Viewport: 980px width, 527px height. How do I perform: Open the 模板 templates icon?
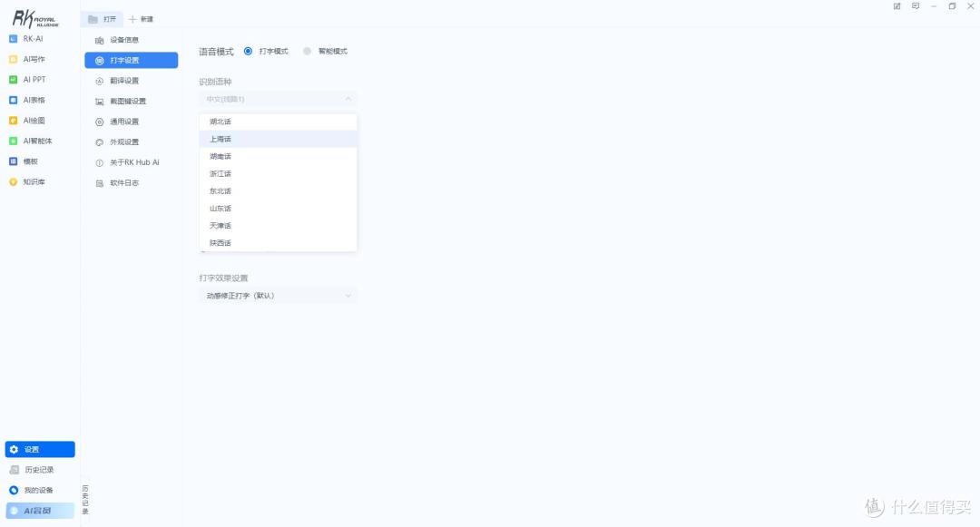[x=13, y=161]
